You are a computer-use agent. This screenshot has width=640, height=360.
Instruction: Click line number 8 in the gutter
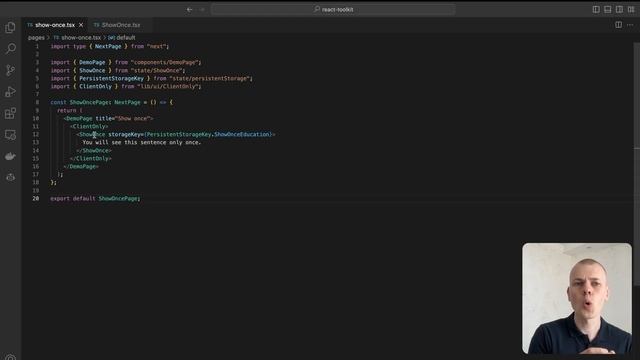[37, 102]
